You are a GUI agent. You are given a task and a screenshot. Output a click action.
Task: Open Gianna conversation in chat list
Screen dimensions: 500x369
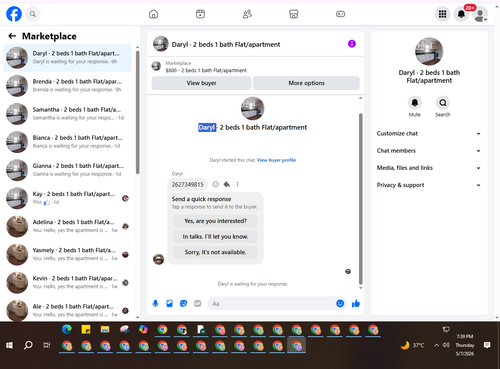point(67,170)
